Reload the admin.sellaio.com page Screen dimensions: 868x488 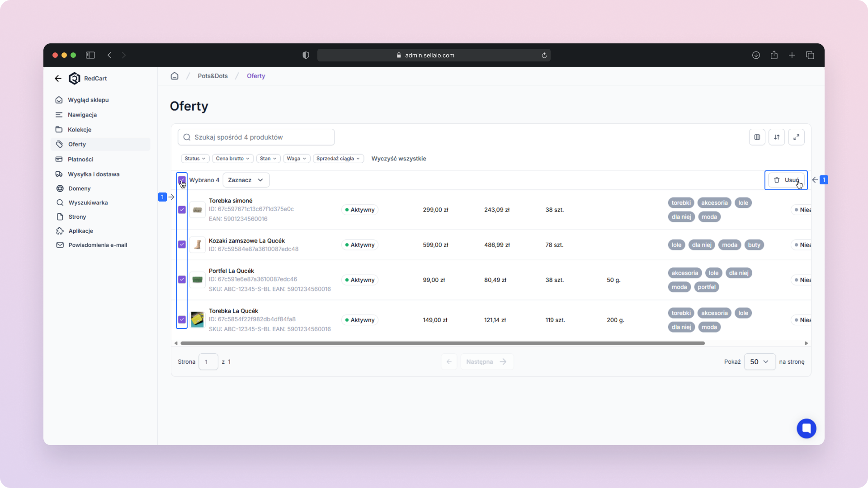(544, 56)
